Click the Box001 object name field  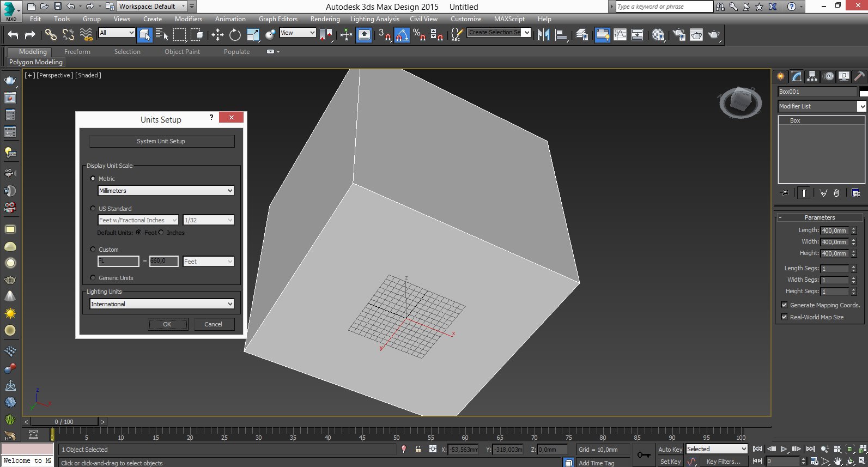pos(817,92)
